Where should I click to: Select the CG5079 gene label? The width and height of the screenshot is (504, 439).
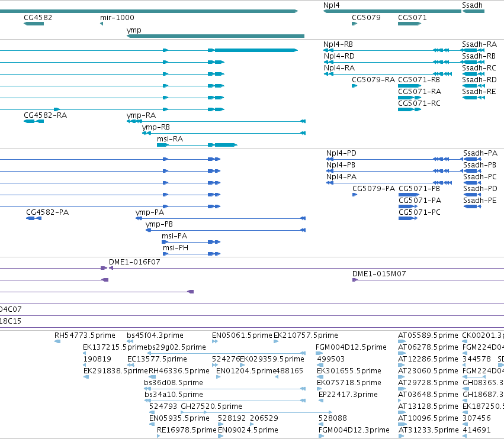pos(366,18)
